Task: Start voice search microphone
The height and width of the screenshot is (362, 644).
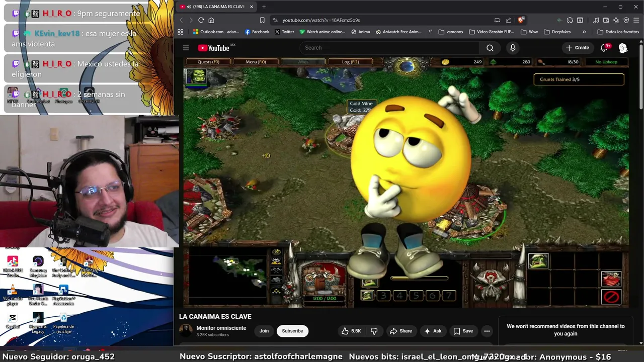Action: pos(513,48)
